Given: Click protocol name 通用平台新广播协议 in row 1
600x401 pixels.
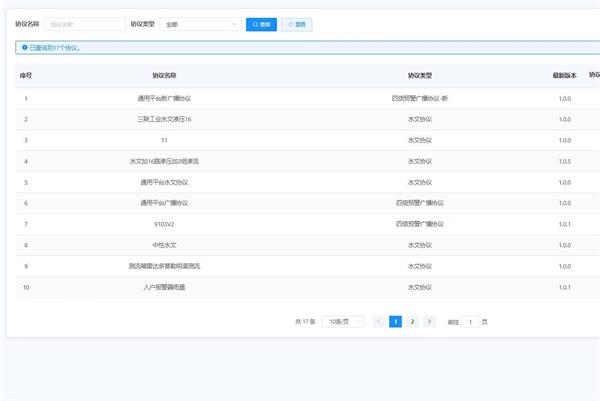Looking at the screenshot, I should click(164, 98).
